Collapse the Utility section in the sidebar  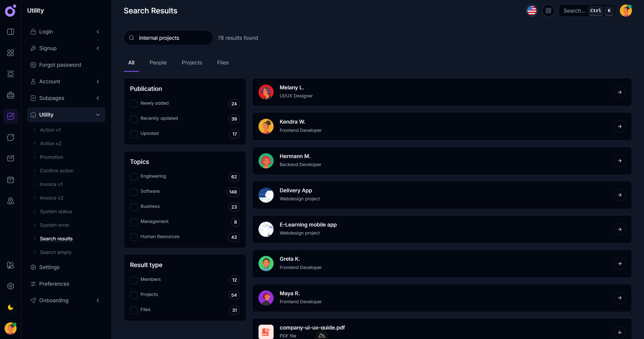pos(98,115)
